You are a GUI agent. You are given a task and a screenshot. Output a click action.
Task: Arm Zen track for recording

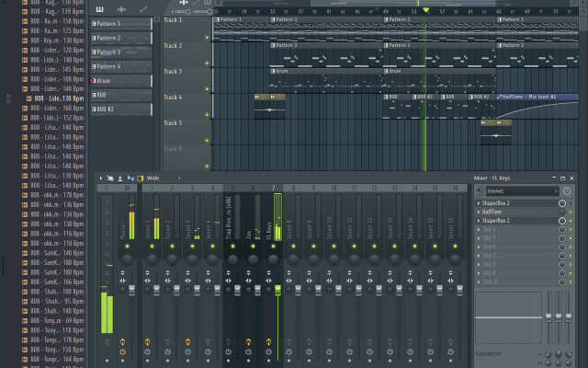[248, 342]
